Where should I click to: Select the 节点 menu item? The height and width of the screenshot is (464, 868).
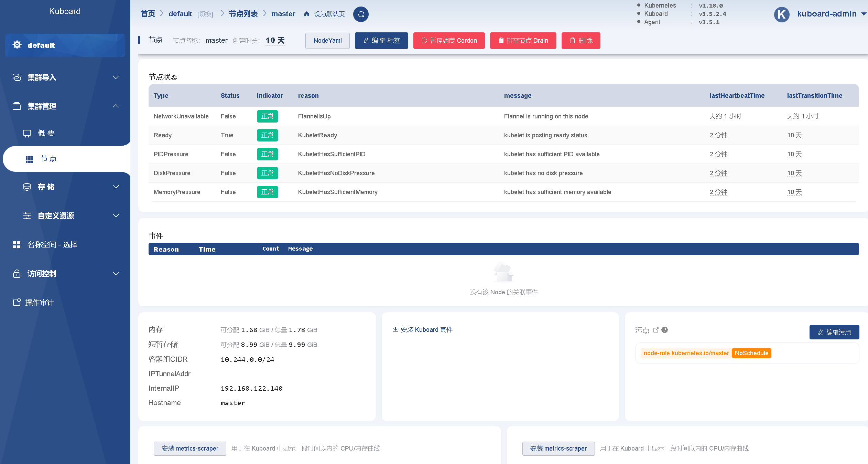coord(67,159)
